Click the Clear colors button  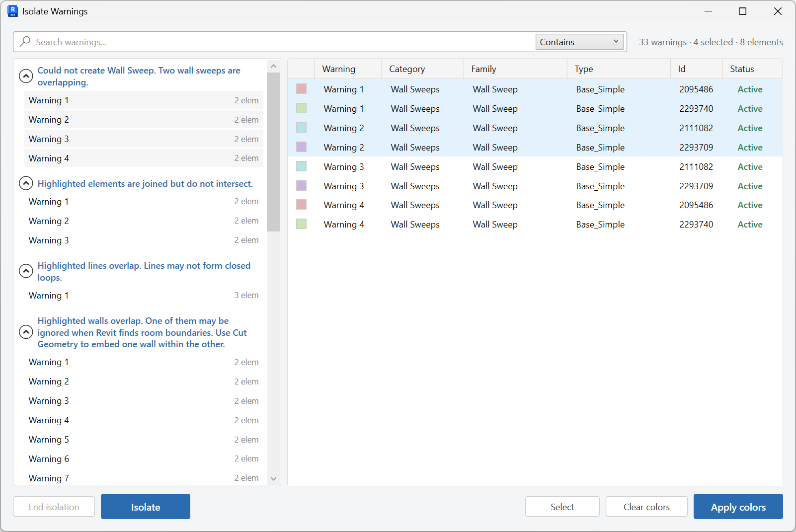[x=646, y=507]
